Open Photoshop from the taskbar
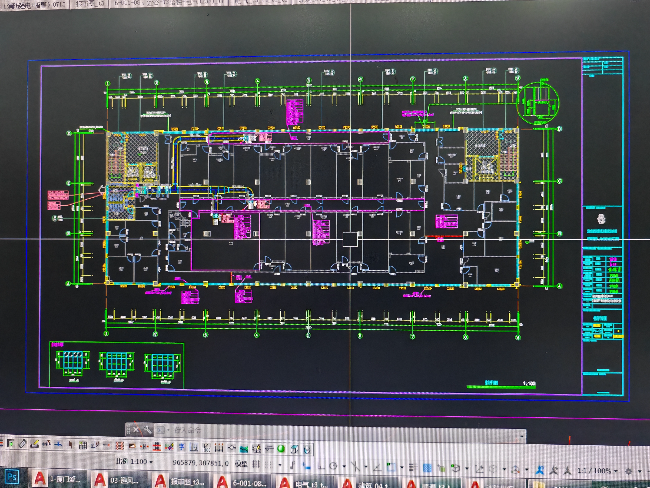 point(14,477)
